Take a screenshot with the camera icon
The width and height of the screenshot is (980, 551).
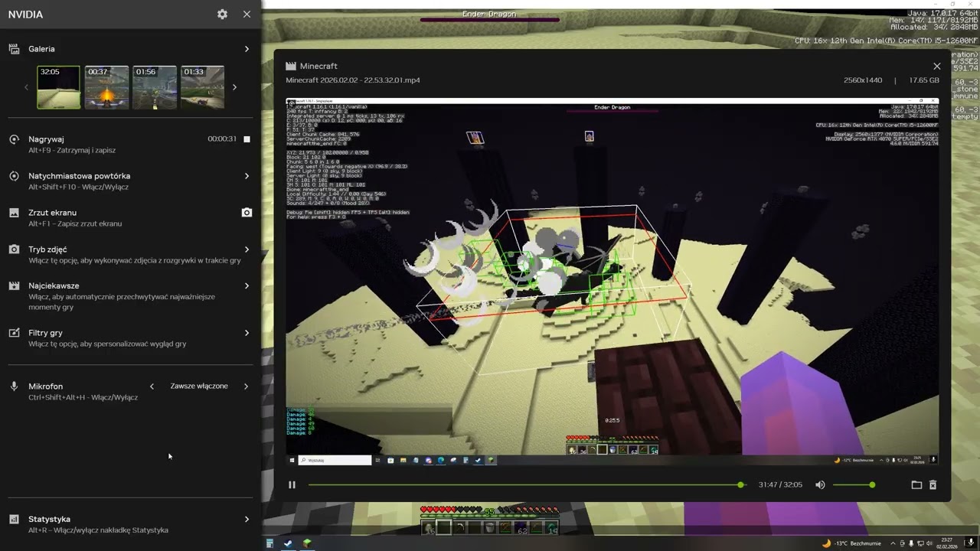coord(247,213)
